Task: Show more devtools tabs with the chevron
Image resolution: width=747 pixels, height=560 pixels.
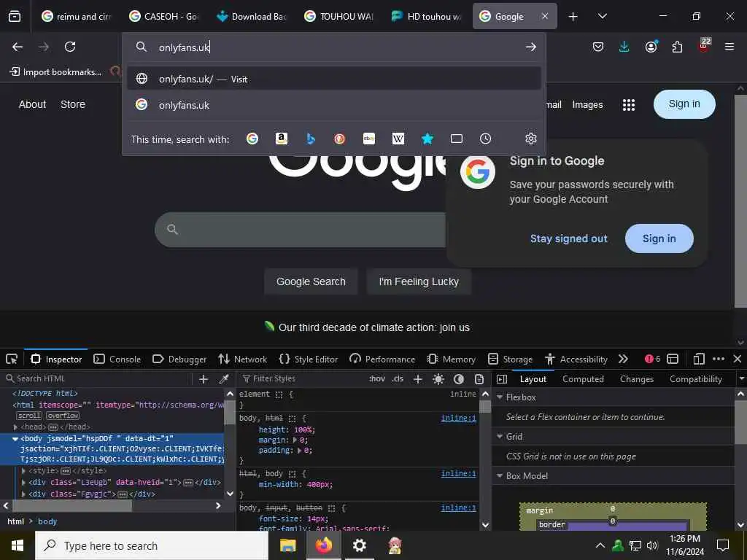Action: (x=623, y=359)
